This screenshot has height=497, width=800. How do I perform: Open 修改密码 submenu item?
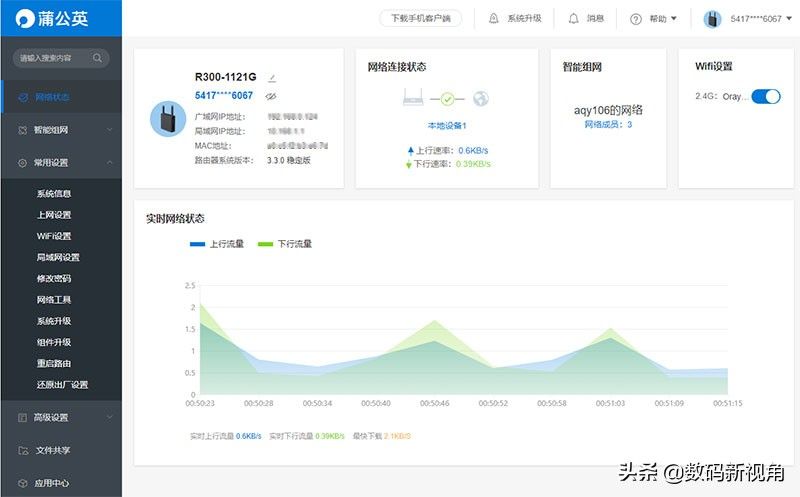(x=54, y=279)
